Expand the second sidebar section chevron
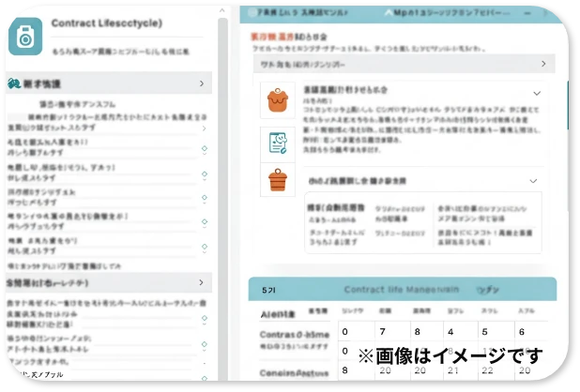The height and width of the screenshot is (392, 580). pyautogui.click(x=202, y=281)
